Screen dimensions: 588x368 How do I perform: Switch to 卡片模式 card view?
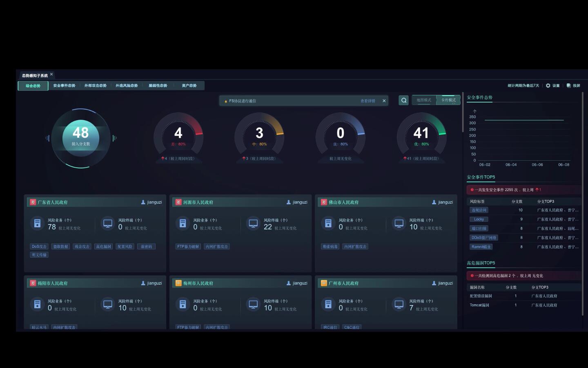click(x=448, y=100)
